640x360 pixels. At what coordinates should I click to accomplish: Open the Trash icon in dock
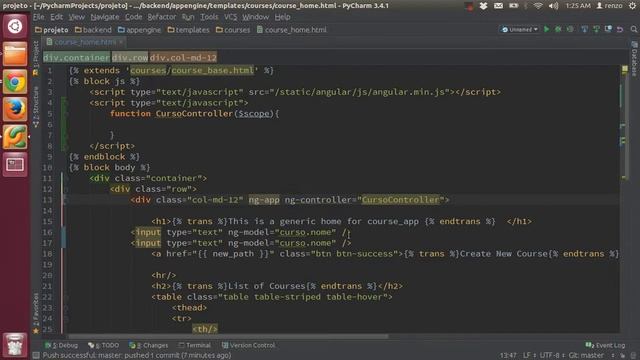click(x=15, y=345)
